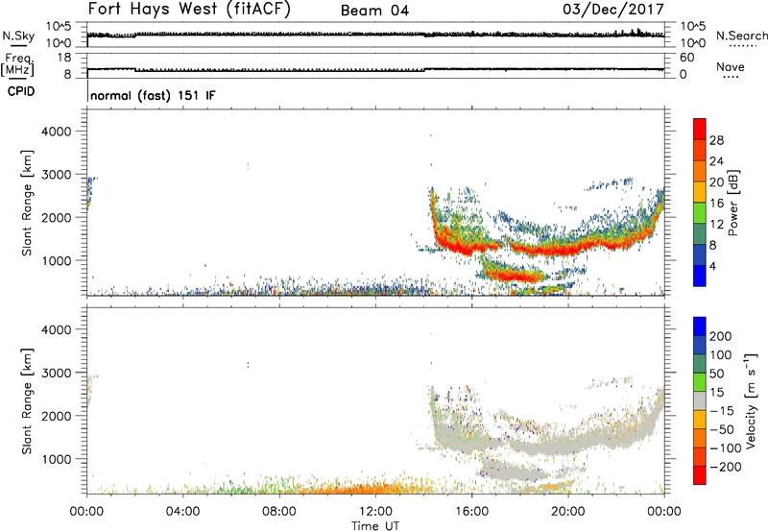Click the 'Time UT' axis title
The width and height of the screenshot is (768, 532).
click(x=375, y=525)
